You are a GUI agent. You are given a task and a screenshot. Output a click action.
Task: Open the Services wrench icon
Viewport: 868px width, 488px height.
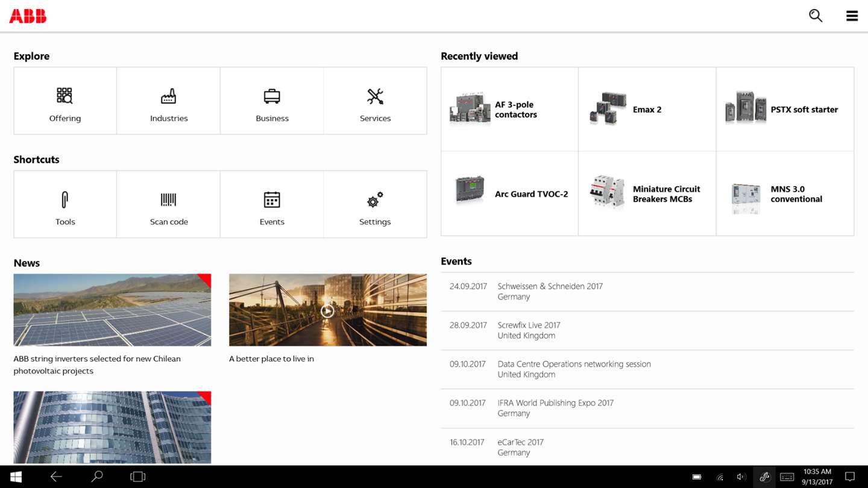pyautogui.click(x=375, y=96)
